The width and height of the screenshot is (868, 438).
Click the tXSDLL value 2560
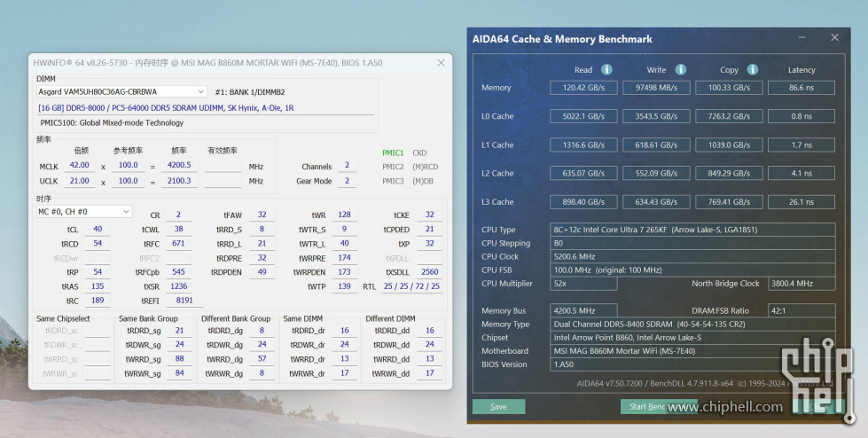(x=430, y=272)
